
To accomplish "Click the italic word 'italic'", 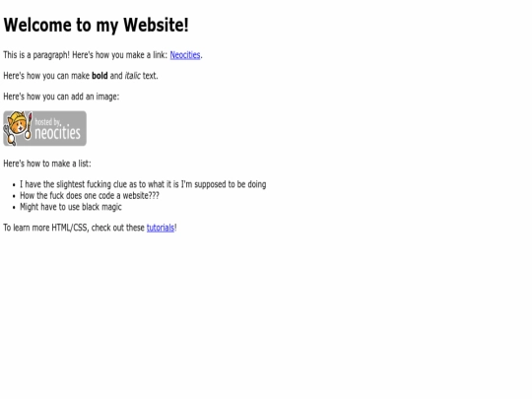I will click(132, 76).
